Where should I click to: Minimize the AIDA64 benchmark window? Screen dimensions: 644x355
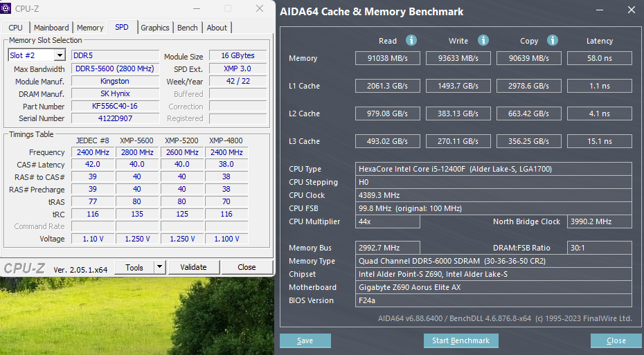(x=600, y=10)
